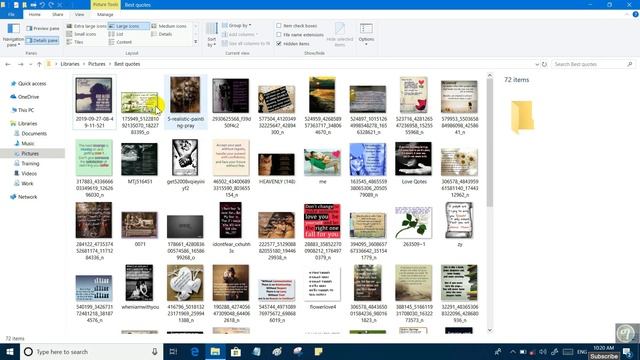Select thumbnail 5-realistic-painting-pray
The image size is (640, 360).
[185, 102]
